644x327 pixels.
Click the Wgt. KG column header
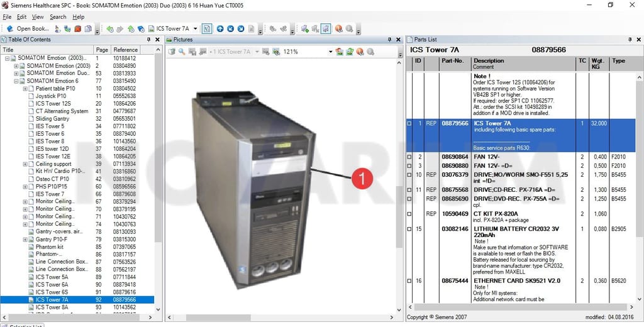(x=599, y=64)
